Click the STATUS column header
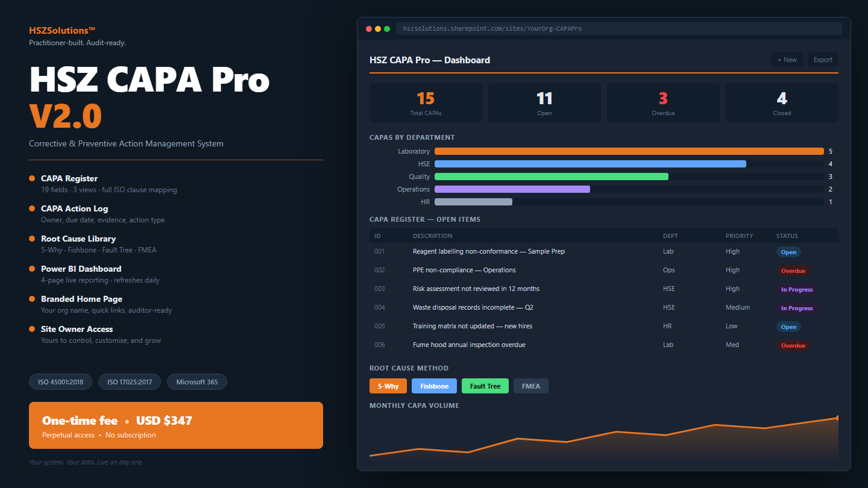This screenshot has height=488, width=868. (787, 236)
